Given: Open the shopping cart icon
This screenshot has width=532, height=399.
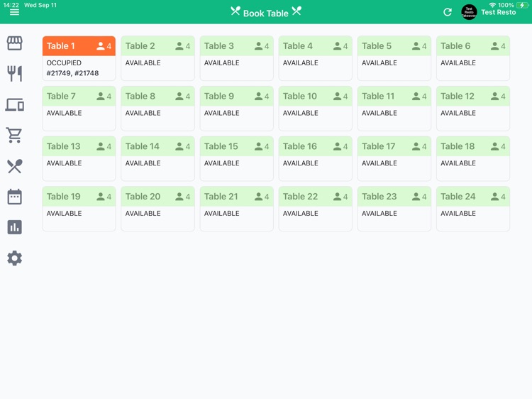Looking at the screenshot, I should pyautogui.click(x=15, y=135).
